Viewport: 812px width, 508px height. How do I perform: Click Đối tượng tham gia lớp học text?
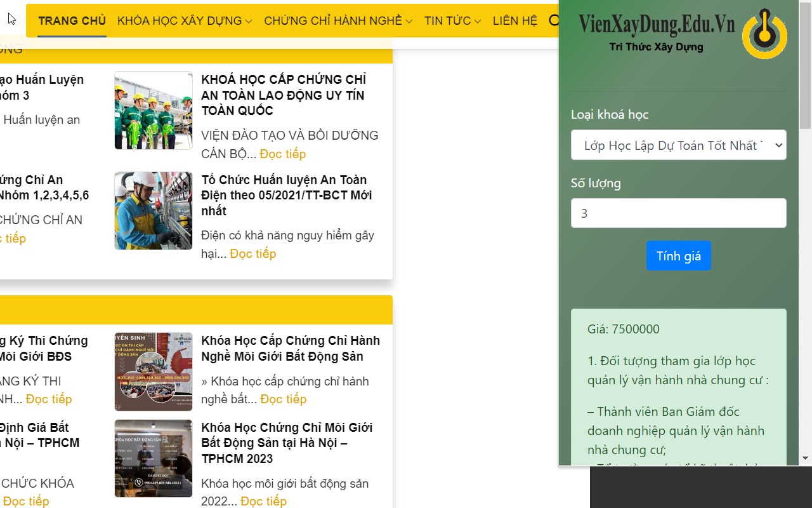pyautogui.click(x=678, y=370)
